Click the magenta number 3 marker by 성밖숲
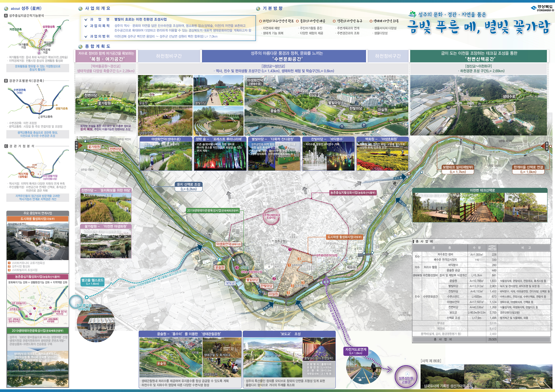Screen dimensions: 555x392 (x=237, y=268)
